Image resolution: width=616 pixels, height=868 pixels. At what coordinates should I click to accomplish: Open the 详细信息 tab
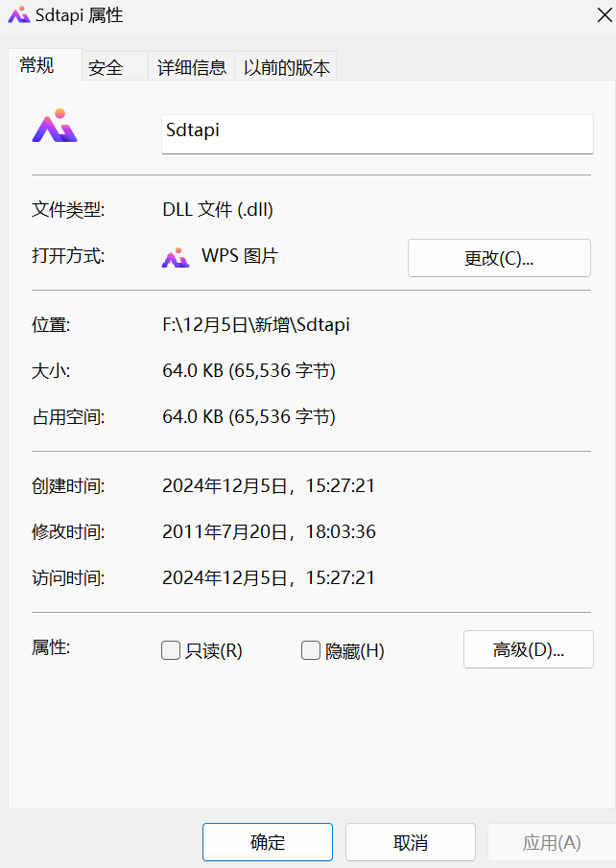pyautogui.click(x=191, y=67)
